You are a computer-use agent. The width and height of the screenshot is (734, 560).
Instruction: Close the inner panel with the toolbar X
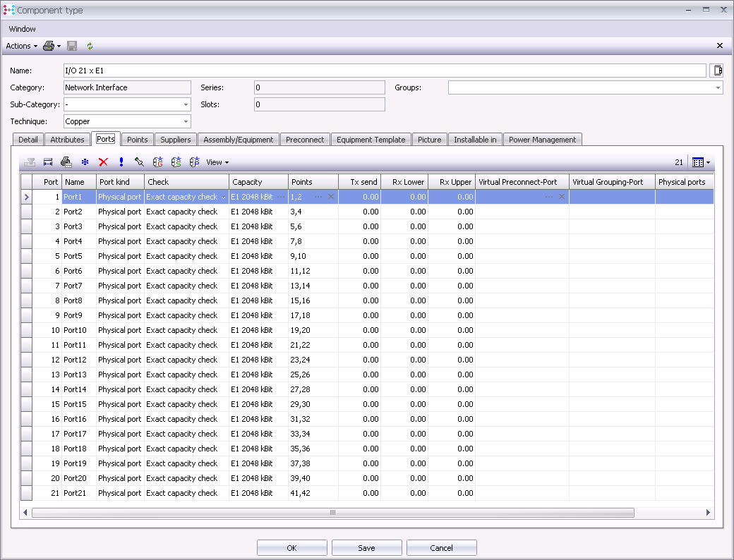tap(720, 45)
